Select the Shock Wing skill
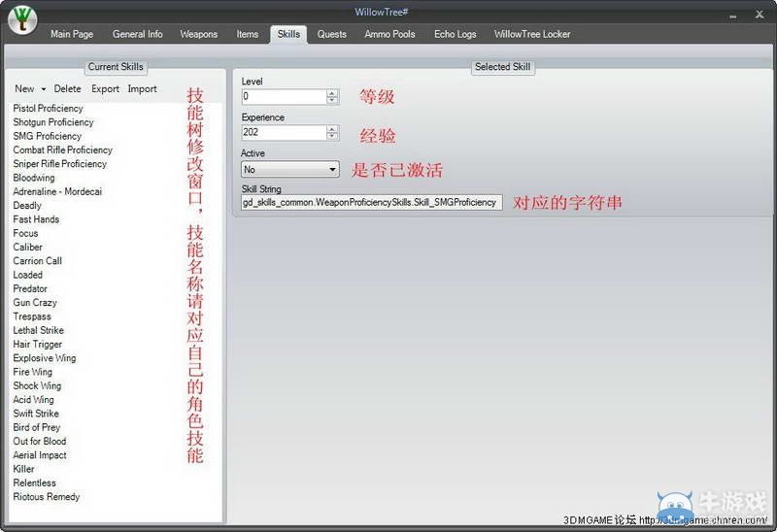The height and width of the screenshot is (532, 777). coord(37,385)
